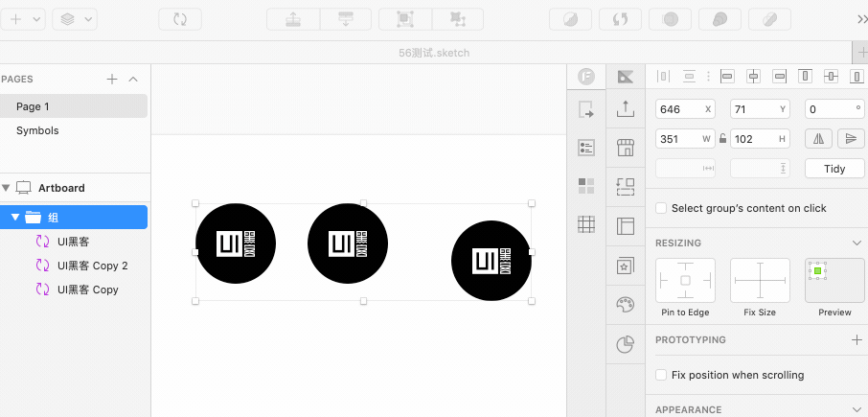This screenshot has width=868, height=417.
Task: Click the table grid icon in plugin sidebar
Action: (586, 224)
